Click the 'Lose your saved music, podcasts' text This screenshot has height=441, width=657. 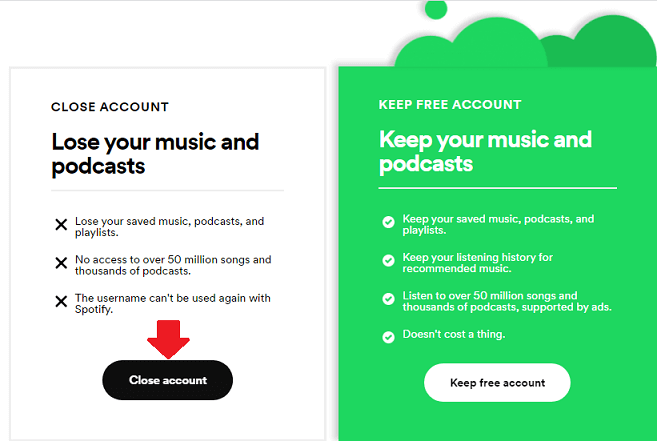(169, 227)
